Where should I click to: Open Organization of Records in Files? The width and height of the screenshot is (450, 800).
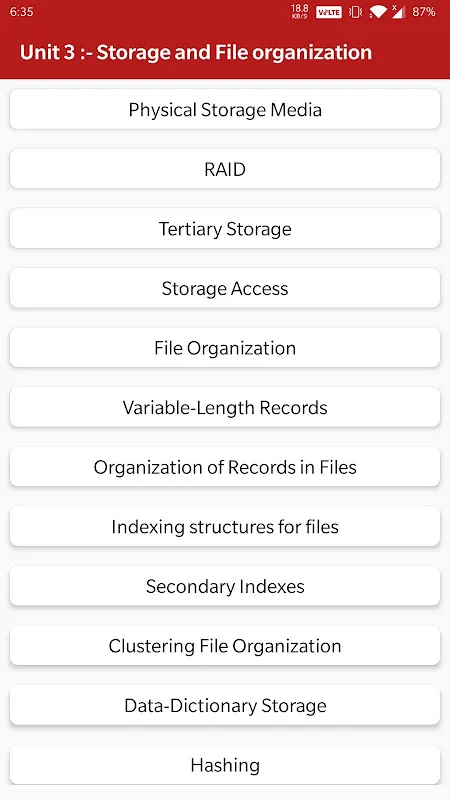(225, 467)
